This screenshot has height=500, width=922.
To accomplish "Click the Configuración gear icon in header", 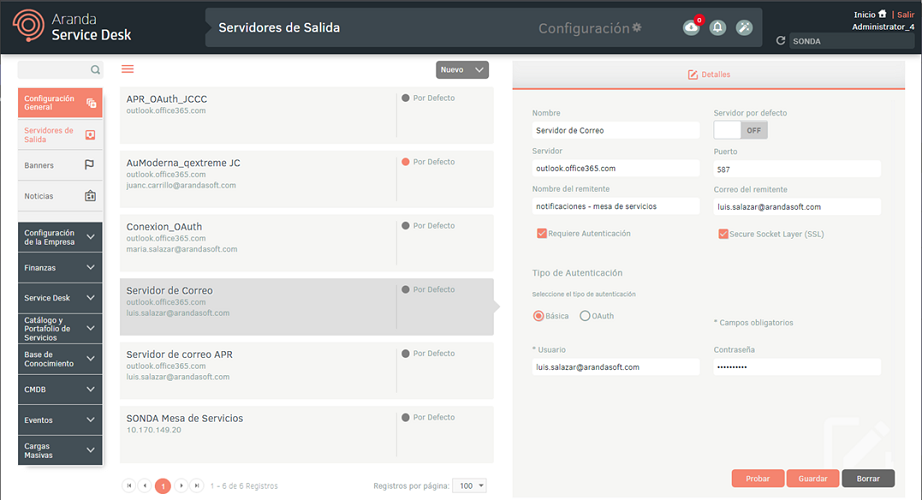I will point(637,28).
